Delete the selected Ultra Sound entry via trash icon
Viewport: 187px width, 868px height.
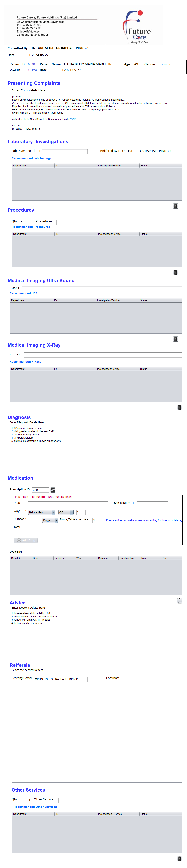tap(175, 339)
